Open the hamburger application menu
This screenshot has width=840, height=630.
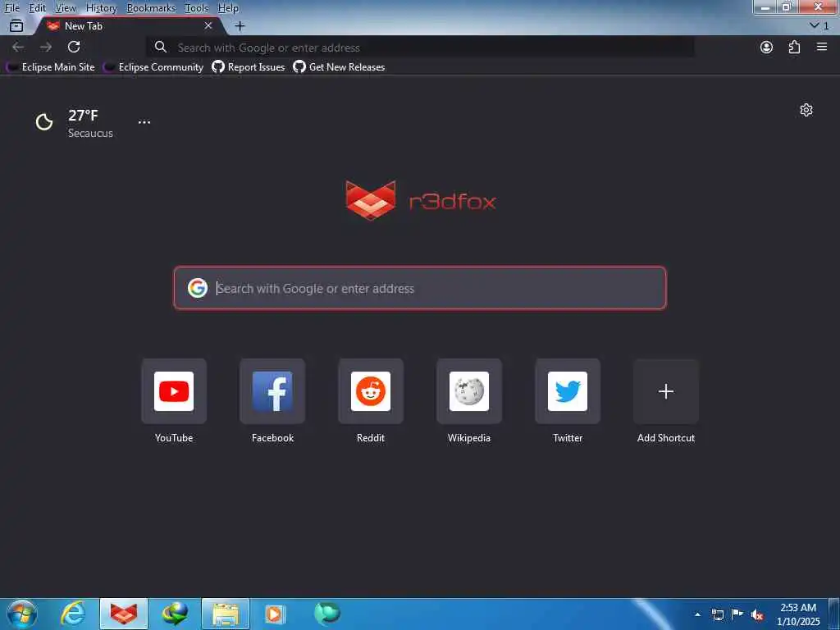pos(822,47)
